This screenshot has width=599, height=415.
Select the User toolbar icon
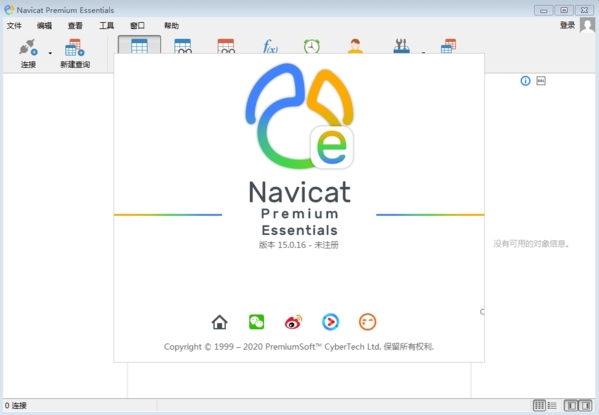pos(355,46)
